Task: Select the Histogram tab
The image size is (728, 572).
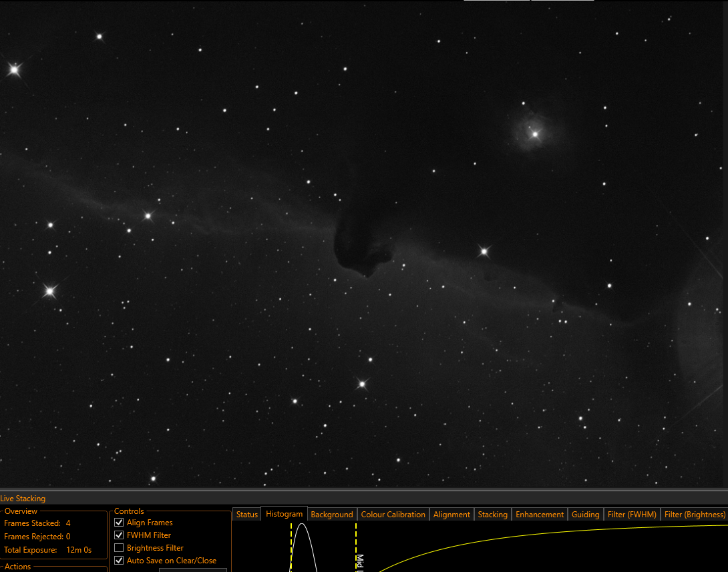Action: (x=284, y=514)
